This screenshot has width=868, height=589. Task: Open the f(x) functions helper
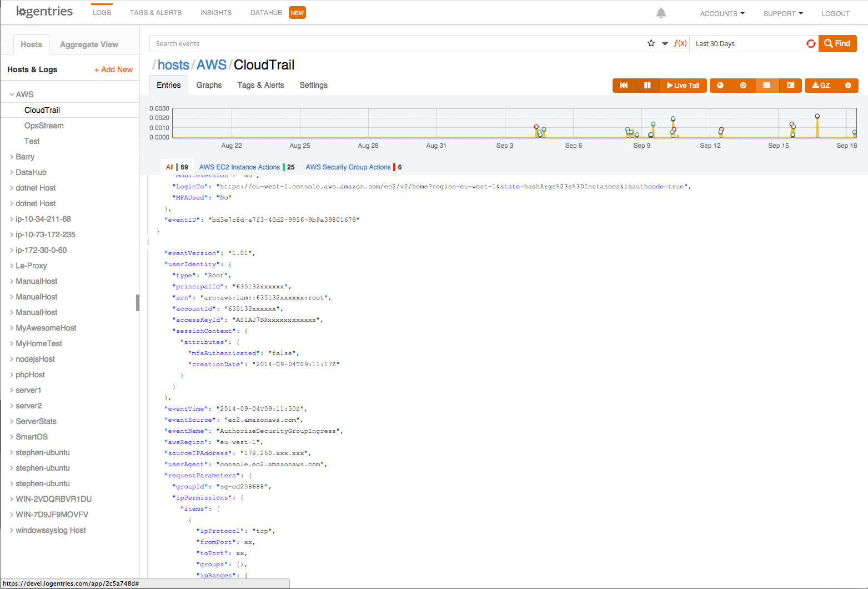tap(680, 43)
